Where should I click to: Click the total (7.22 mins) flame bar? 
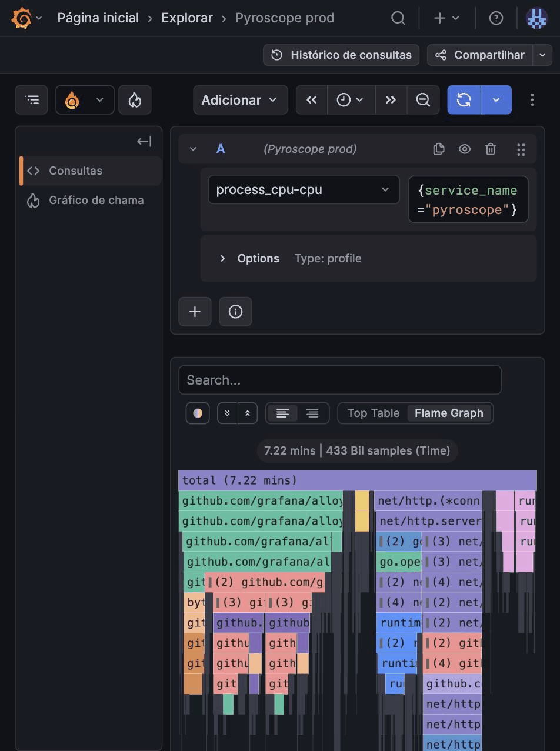coord(358,480)
